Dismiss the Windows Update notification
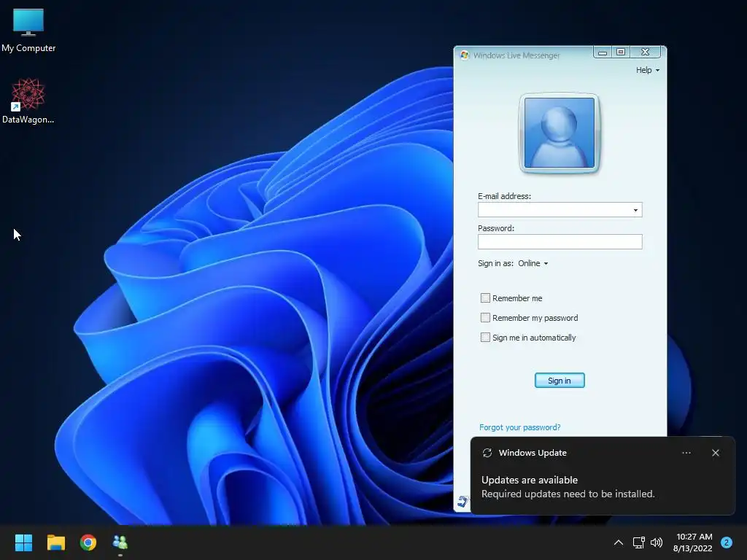Image resolution: width=747 pixels, height=560 pixels. click(715, 453)
